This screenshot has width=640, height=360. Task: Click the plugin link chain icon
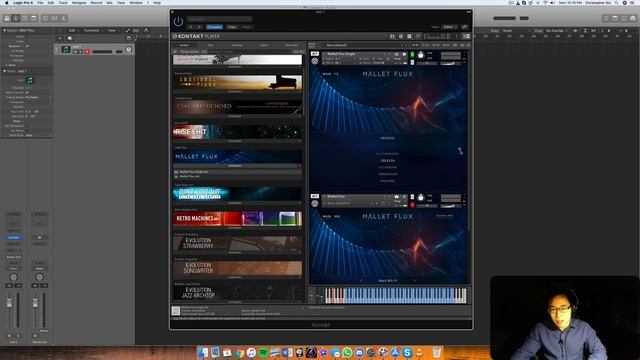point(464,27)
